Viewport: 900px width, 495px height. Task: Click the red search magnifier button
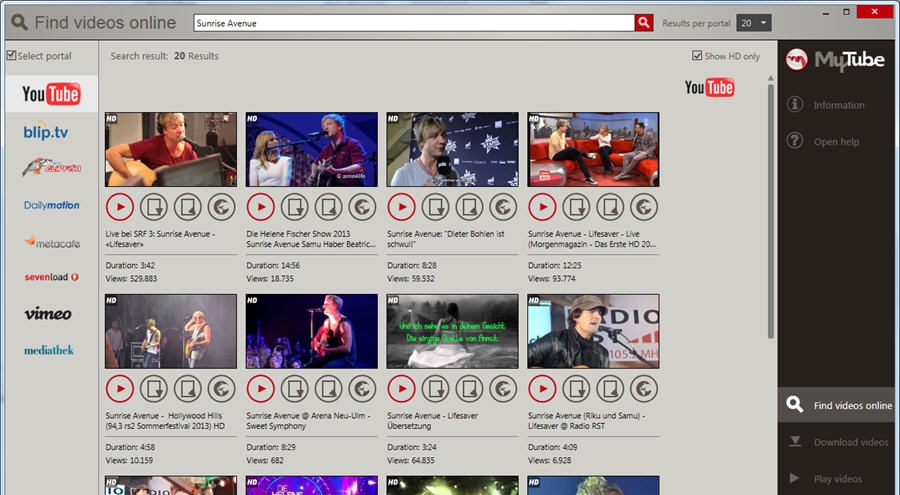point(643,22)
